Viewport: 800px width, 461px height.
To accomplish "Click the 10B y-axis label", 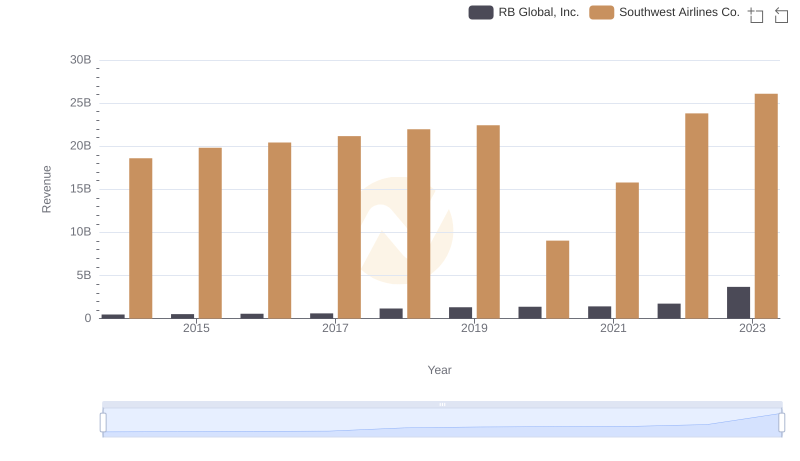I will pyautogui.click(x=81, y=232).
